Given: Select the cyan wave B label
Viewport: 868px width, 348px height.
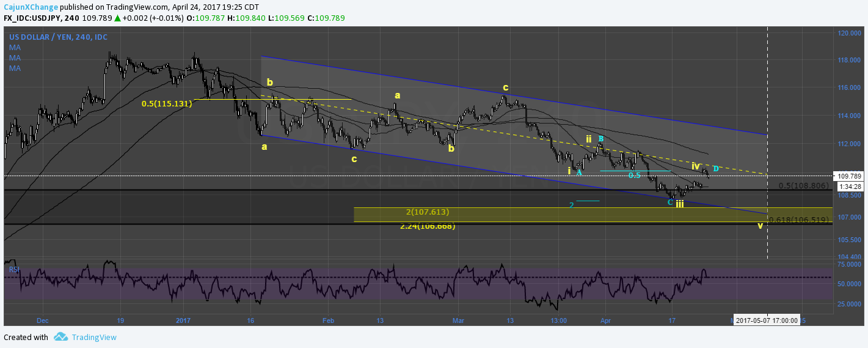Looking at the screenshot, I should tap(600, 139).
